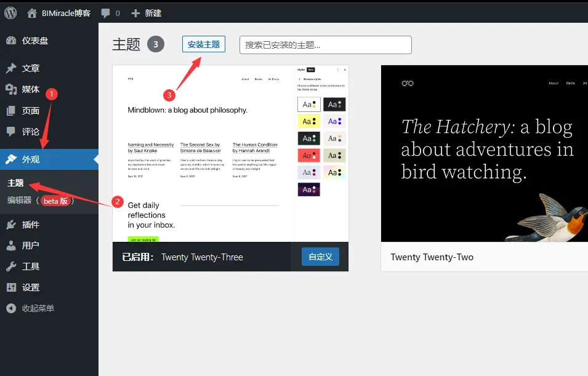Click the 已启用: Twenty Twenty-Three label
588x376 pixels.
(183, 257)
